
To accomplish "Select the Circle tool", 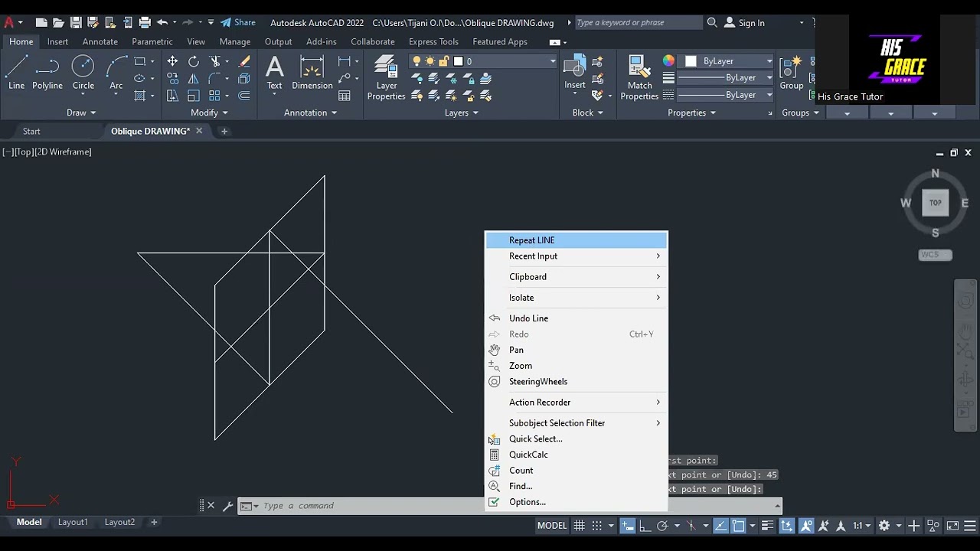I will (x=83, y=73).
